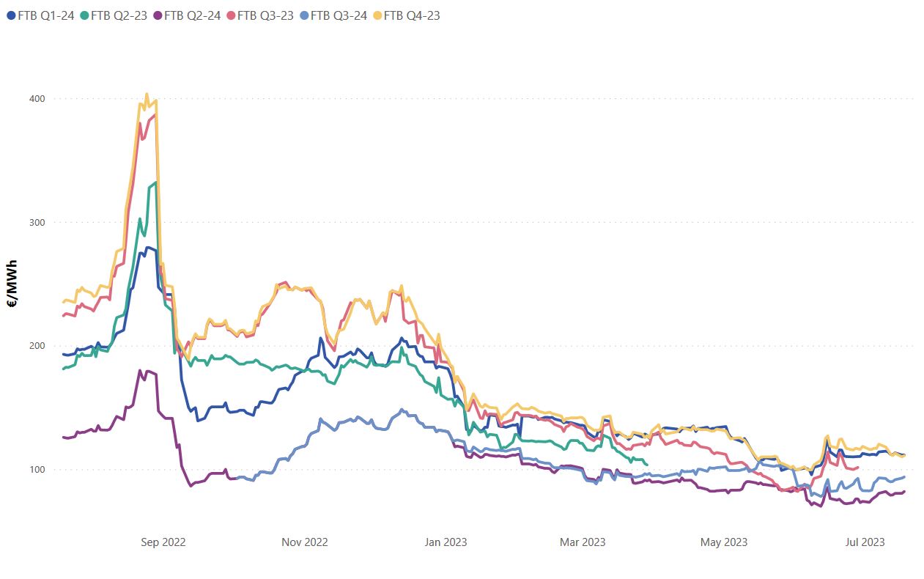924x579 pixels.
Task: Click the FTB Q3-24 light blue legend dot
Action: point(303,15)
